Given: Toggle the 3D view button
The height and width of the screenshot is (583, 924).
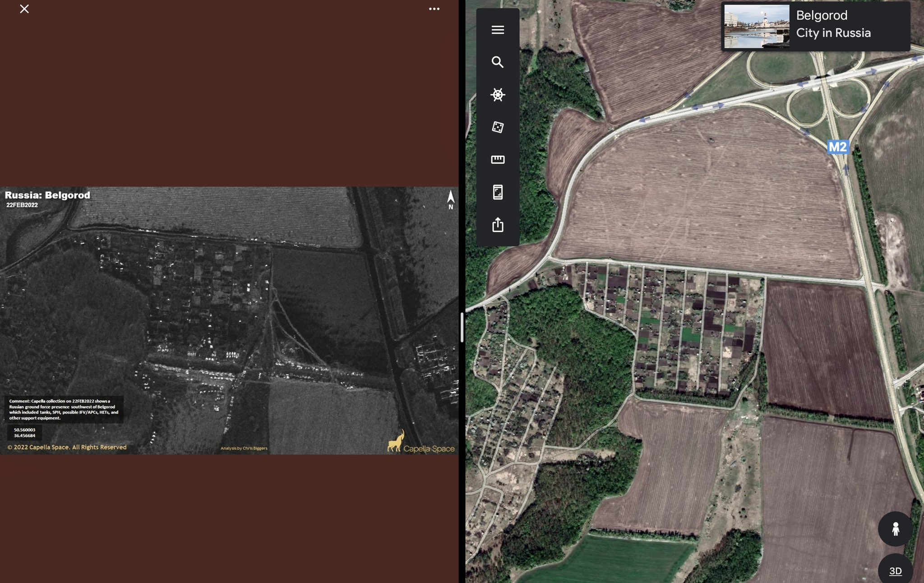Looking at the screenshot, I should tap(896, 571).
